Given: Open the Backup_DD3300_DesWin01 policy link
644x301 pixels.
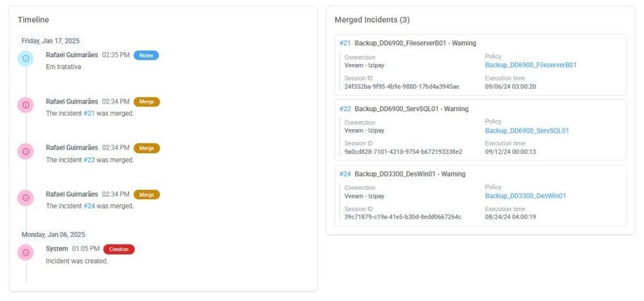Looking at the screenshot, I should pyautogui.click(x=525, y=196).
